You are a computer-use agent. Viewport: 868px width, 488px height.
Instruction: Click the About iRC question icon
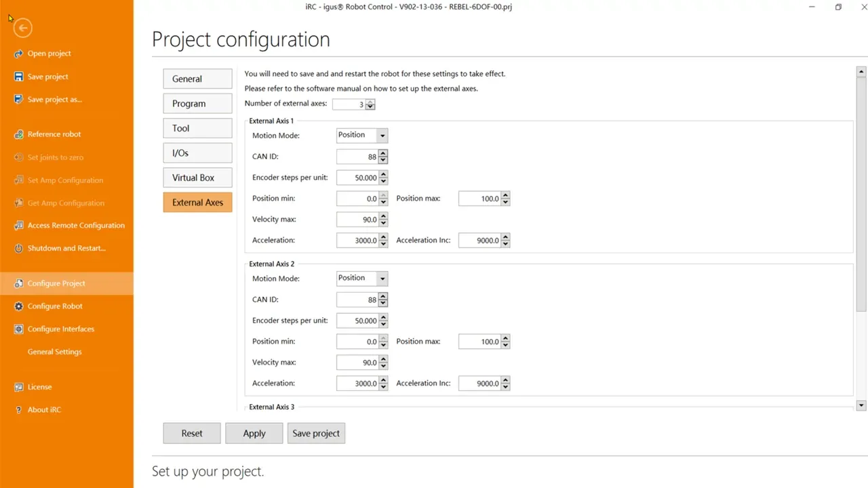point(19,410)
